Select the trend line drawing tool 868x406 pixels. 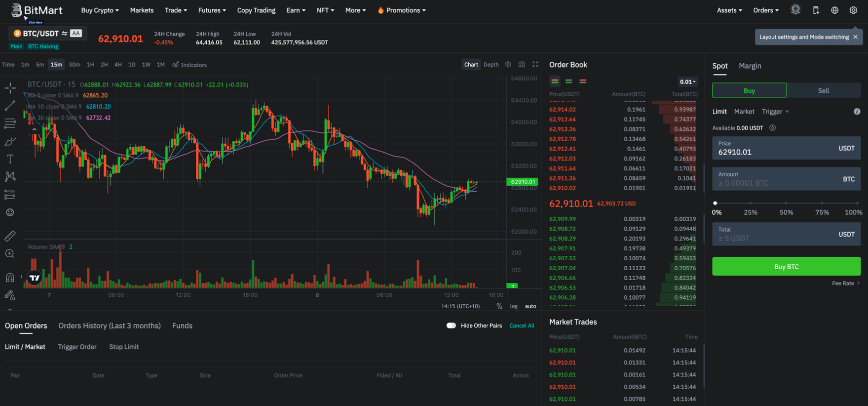point(10,106)
